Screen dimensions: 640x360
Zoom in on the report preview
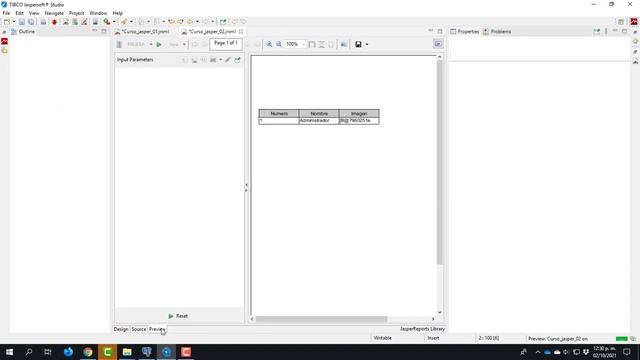coord(269,44)
